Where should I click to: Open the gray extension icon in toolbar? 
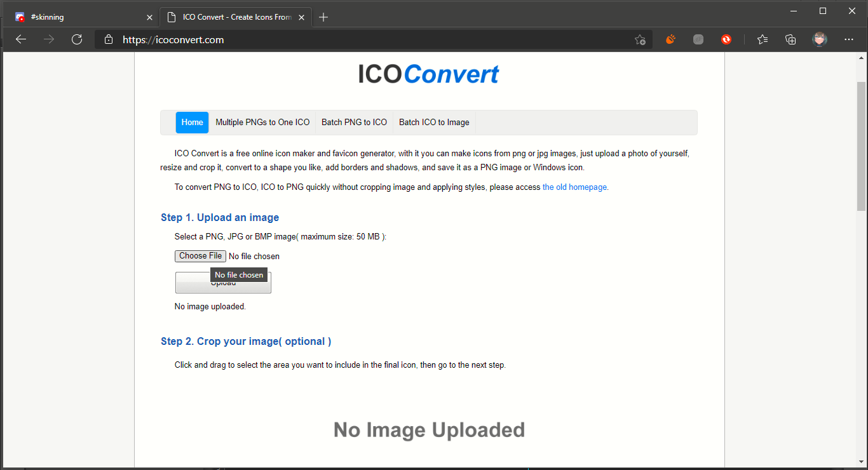pos(698,39)
